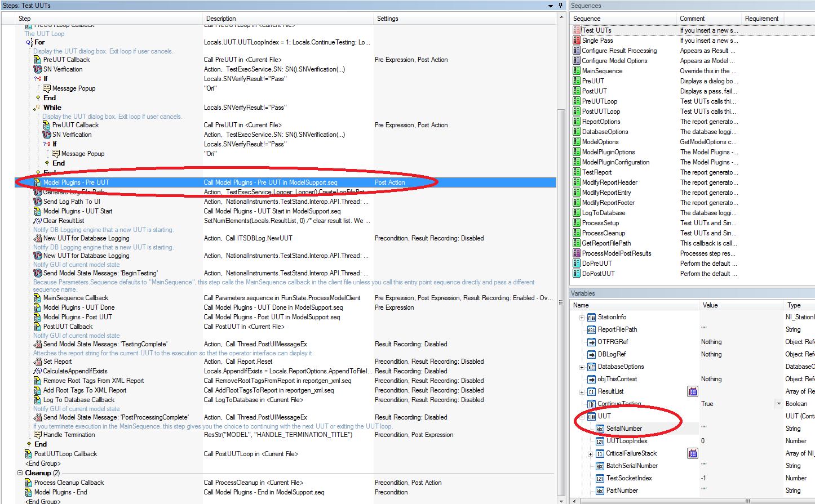Click the CalculateAppendIfExists statement icon
815x504 pixels.
(38, 371)
